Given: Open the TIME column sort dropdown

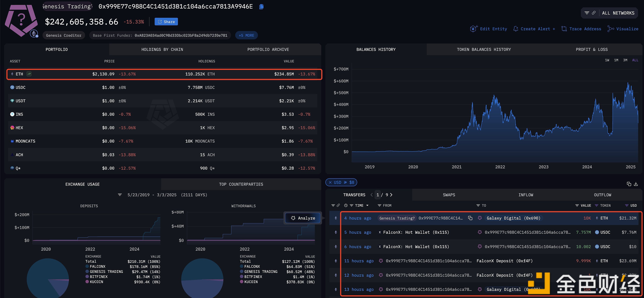Looking at the screenshot, I should pos(367,206).
